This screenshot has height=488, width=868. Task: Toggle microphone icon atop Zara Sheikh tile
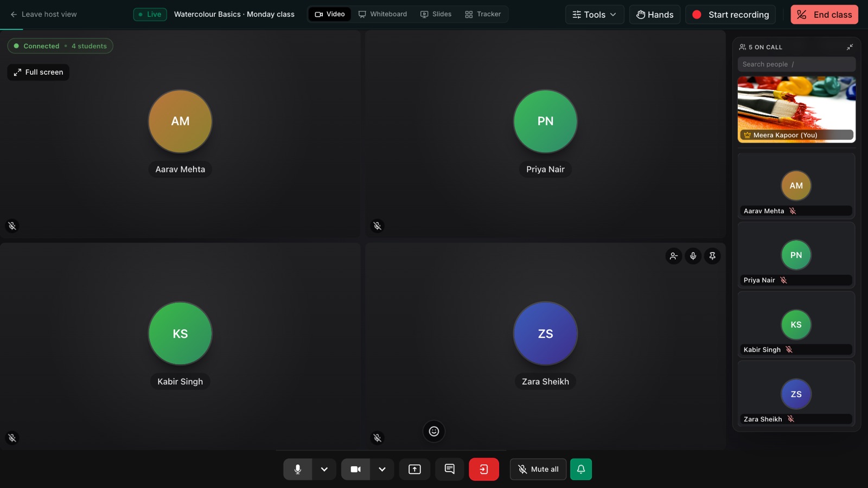693,256
